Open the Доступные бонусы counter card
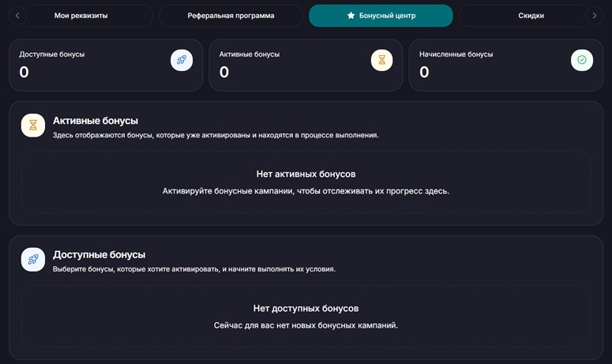The image size is (612, 364). click(x=106, y=66)
